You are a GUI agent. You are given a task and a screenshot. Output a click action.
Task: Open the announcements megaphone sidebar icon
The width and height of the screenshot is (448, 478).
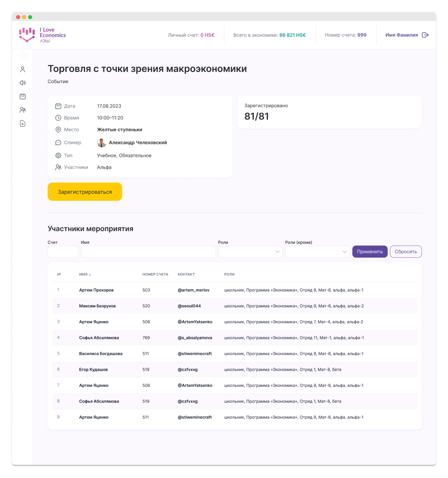pos(23,83)
